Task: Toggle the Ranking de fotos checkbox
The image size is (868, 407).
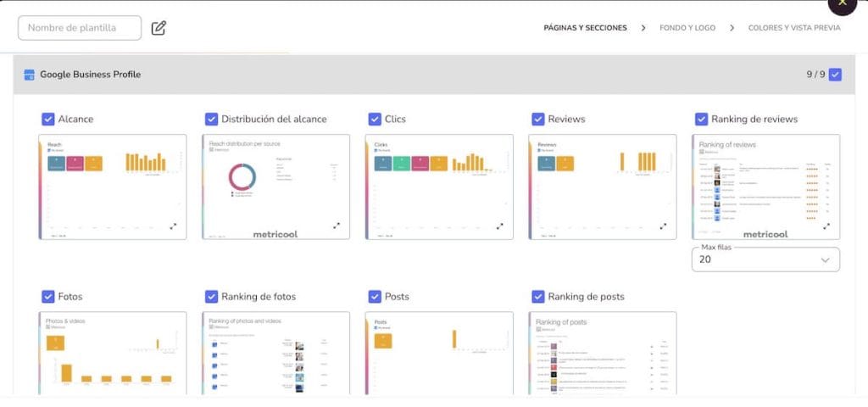Action: [211, 297]
